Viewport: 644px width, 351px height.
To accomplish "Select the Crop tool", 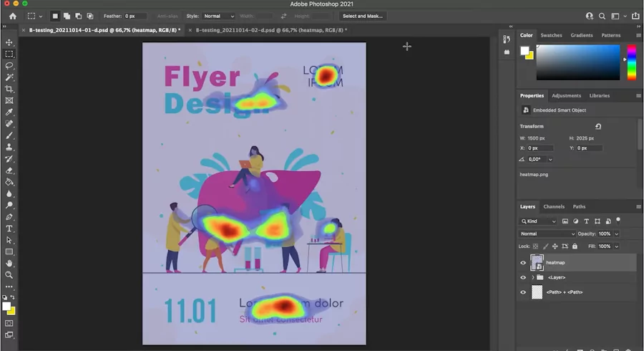I will point(9,89).
